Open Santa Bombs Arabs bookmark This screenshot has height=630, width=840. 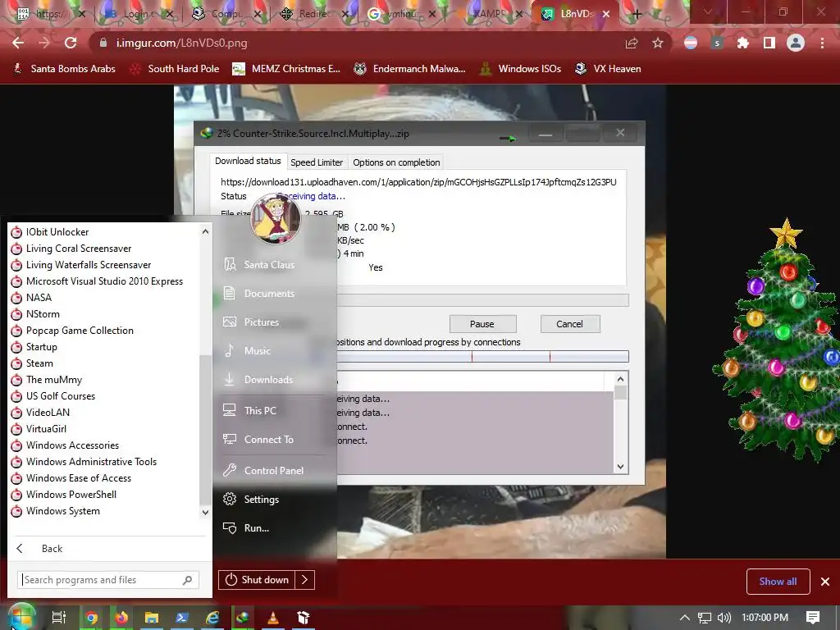point(64,69)
